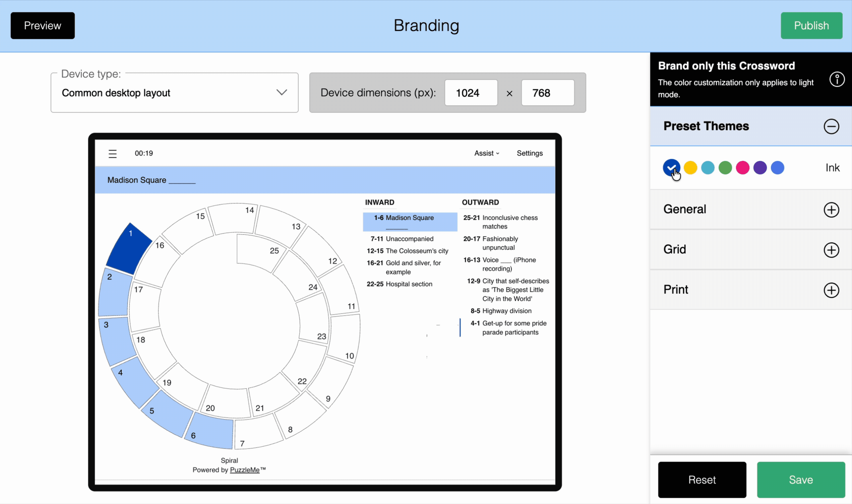
Task: Open the Device type dropdown
Action: 175,93
